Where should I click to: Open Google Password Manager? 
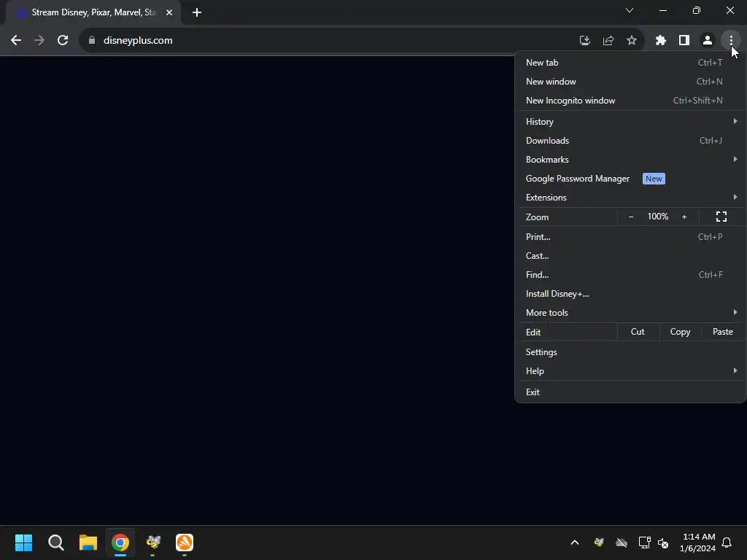tap(631, 179)
